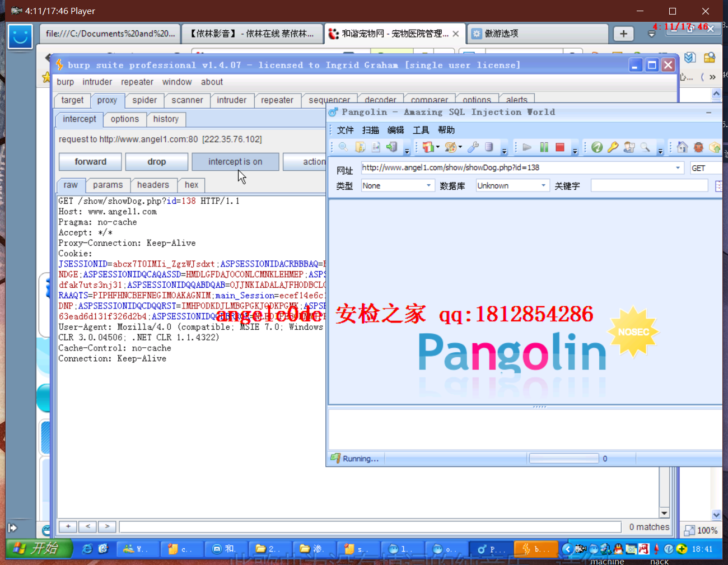Screen dimensions: 728x565
Task: Expand the browser toolbar overflow chevron (»)
Action: point(712,77)
